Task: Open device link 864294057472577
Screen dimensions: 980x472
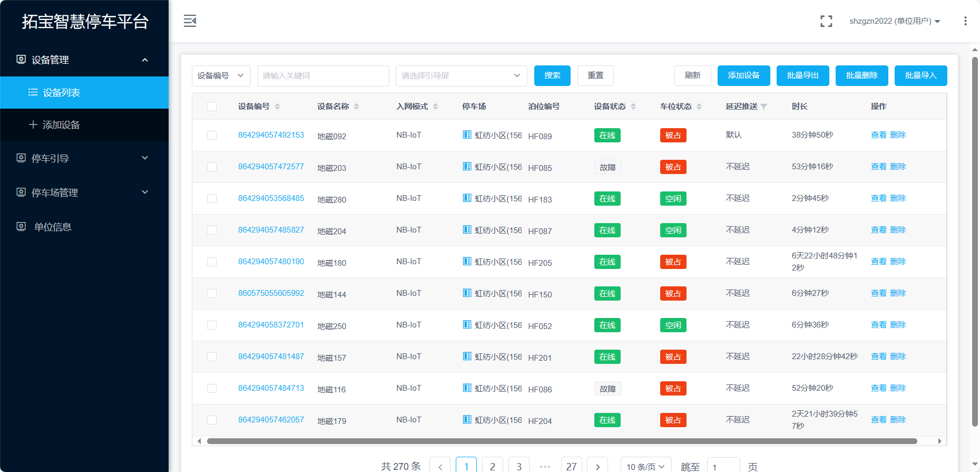Action: (x=271, y=167)
